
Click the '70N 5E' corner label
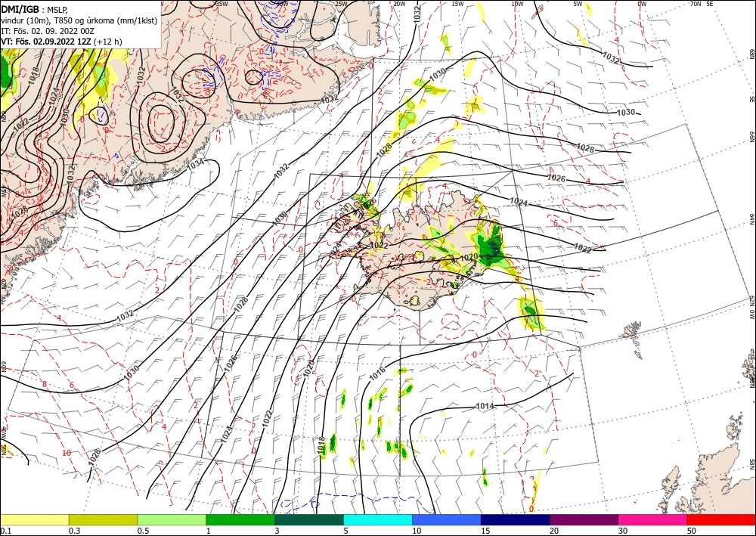click(702, 4)
